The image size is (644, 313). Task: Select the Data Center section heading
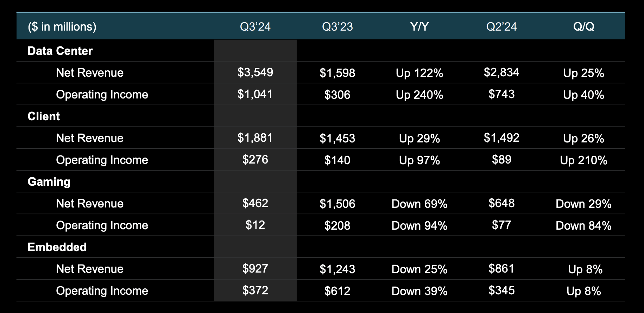(60, 51)
